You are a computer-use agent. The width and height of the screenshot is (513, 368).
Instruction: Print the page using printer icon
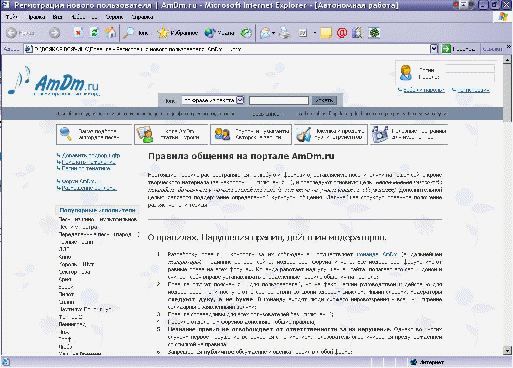click(x=284, y=33)
